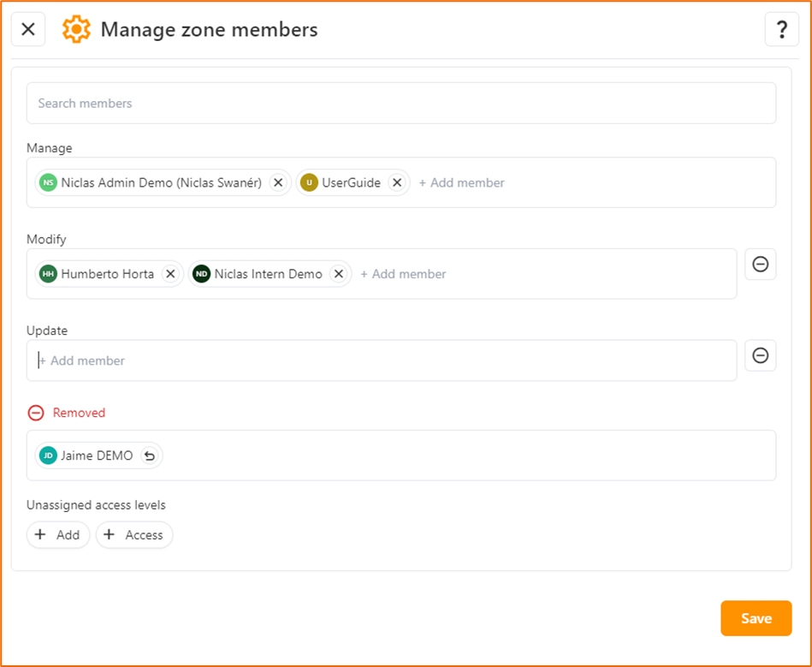Remove Niclas Admin Demo from Manage
The width and height of the screenshot is (812, 667).
(278, 182)
